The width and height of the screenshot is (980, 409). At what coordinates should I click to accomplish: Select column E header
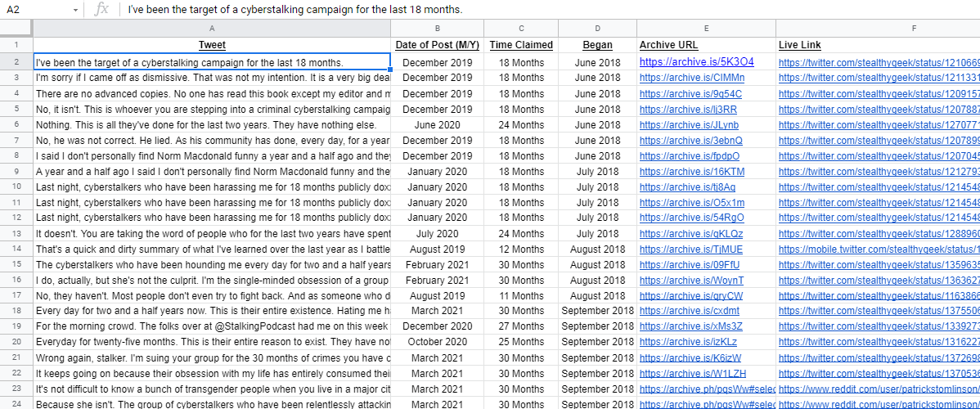click(706, 28)
